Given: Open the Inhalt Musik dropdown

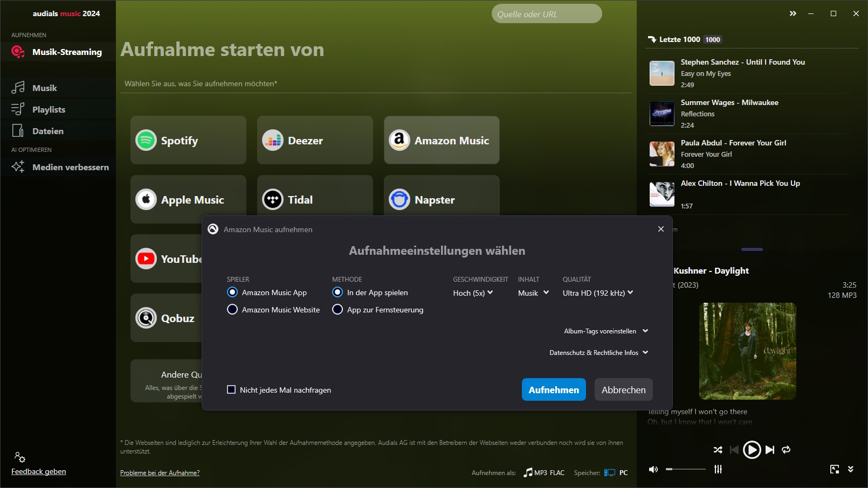Looking at the screenshot, I should 533,292.
